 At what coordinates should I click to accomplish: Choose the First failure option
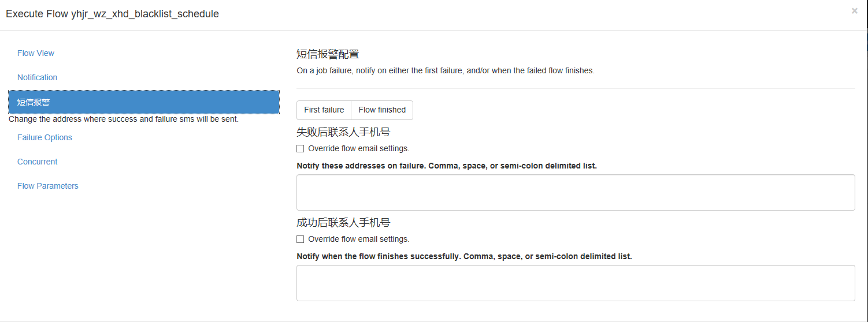point(324,110)
